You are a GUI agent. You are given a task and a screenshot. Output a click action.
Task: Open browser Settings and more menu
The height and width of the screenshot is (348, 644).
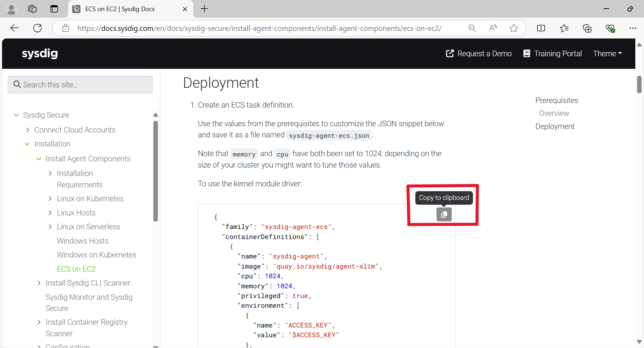click(x=633, y=28)
